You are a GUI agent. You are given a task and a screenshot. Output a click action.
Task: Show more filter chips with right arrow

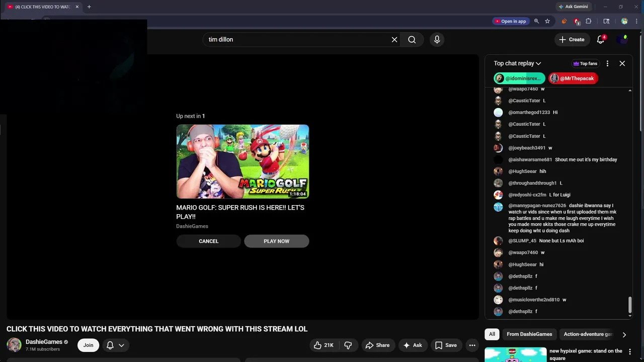[624, 334]
